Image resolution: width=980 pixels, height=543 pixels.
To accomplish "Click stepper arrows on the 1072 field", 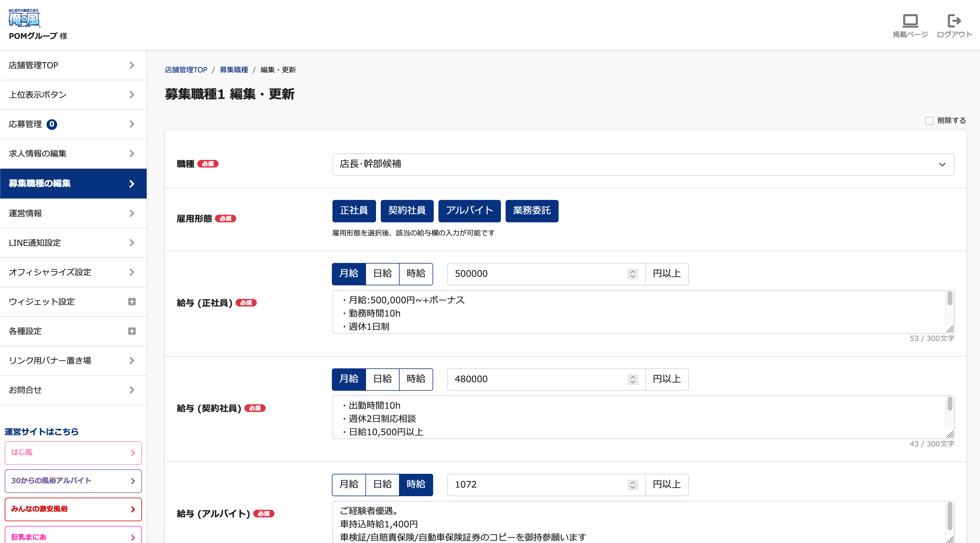I will 632,485.
